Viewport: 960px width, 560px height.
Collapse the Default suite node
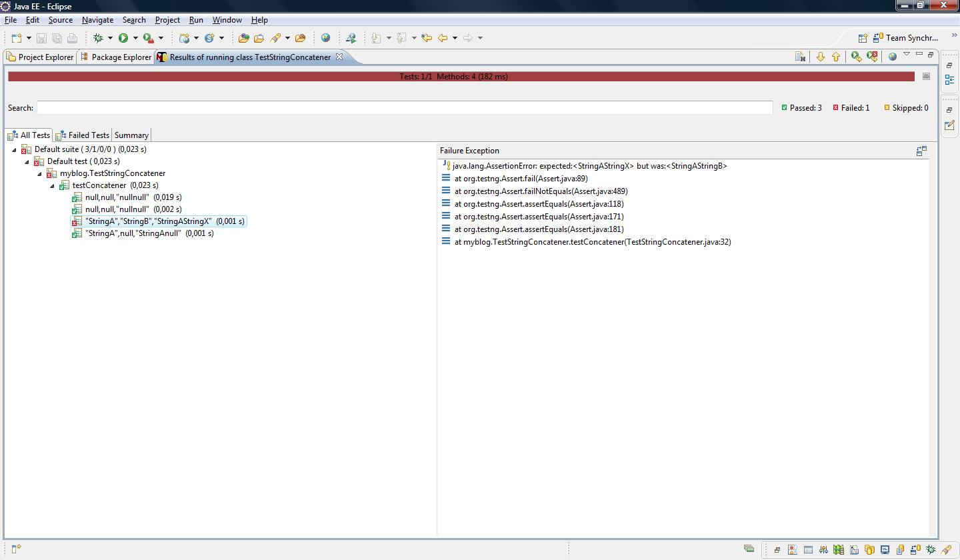click(14, 149)
